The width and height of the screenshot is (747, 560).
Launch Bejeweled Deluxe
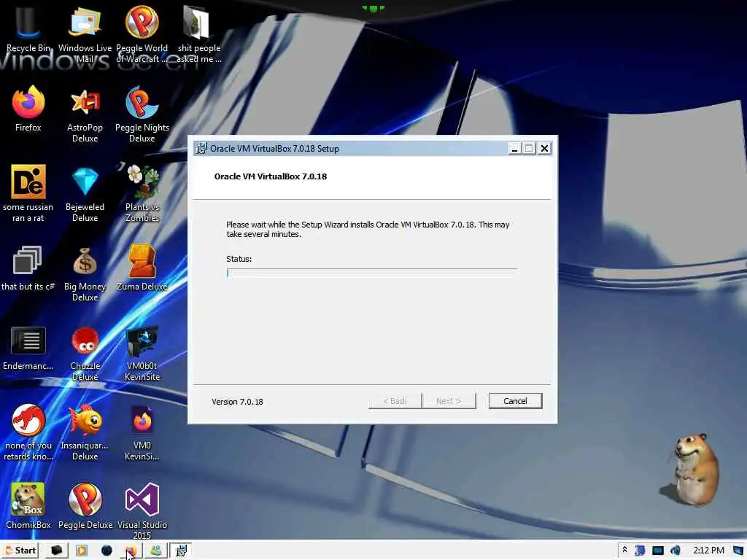click(x=85, y=192)
